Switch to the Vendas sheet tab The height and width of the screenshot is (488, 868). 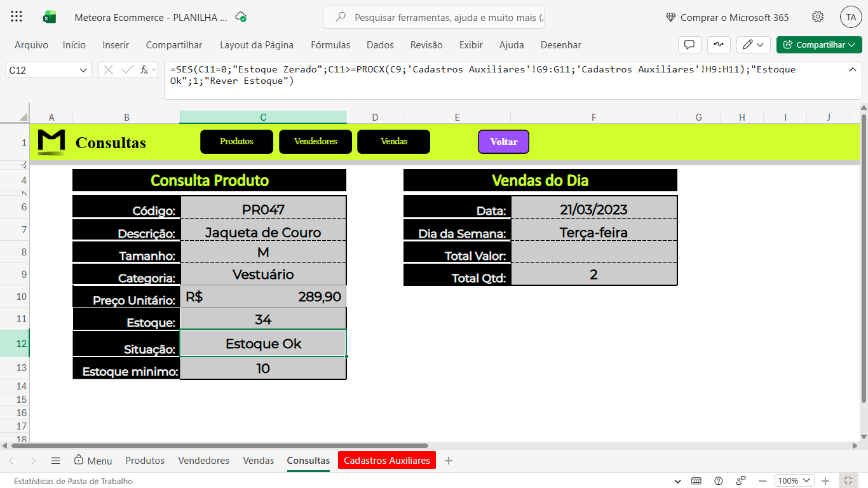pyautogui.click(x=259, y=461)
